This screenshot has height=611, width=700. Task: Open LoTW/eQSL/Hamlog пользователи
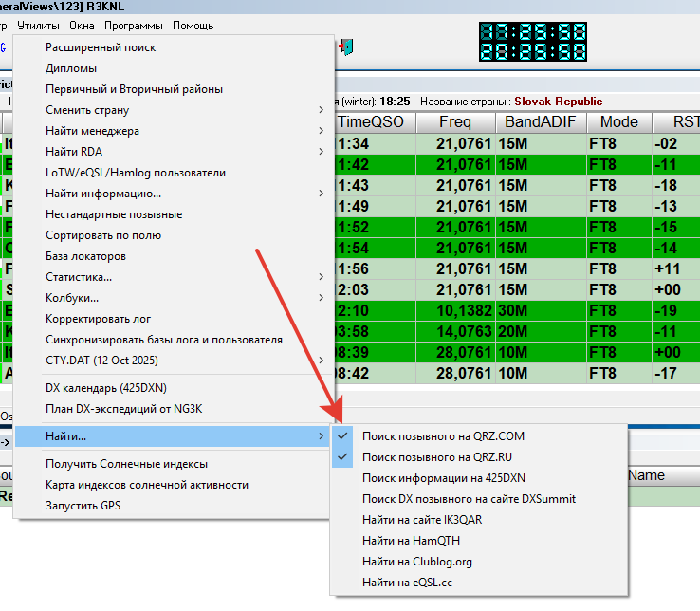pos(175,173)
